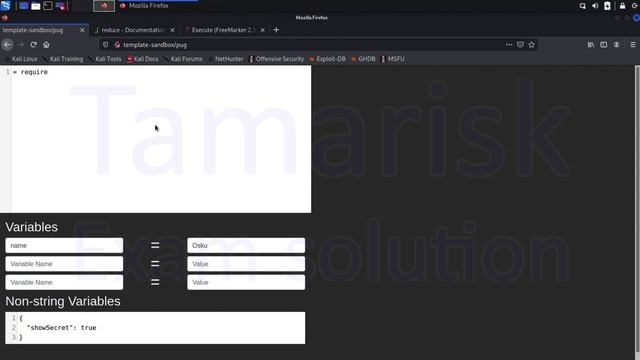Bookmark this page with the star
Screen dimensions: 640x360
pos(531,45)
